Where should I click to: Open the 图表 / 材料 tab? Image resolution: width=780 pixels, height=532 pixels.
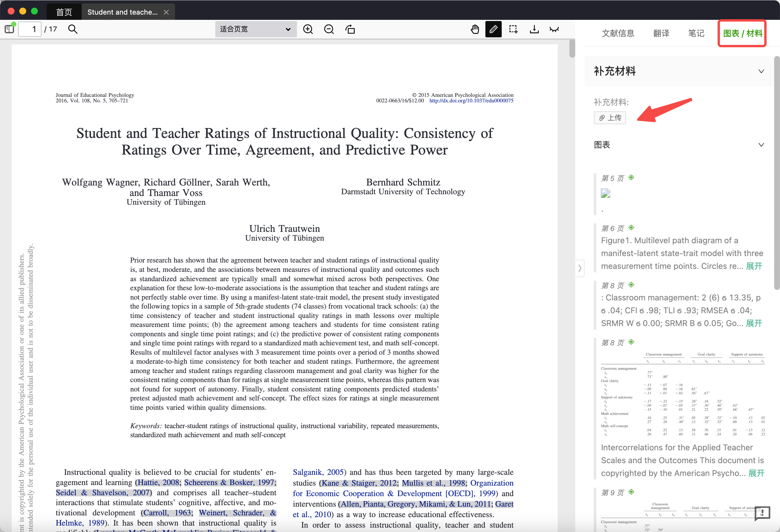point(742,33)
